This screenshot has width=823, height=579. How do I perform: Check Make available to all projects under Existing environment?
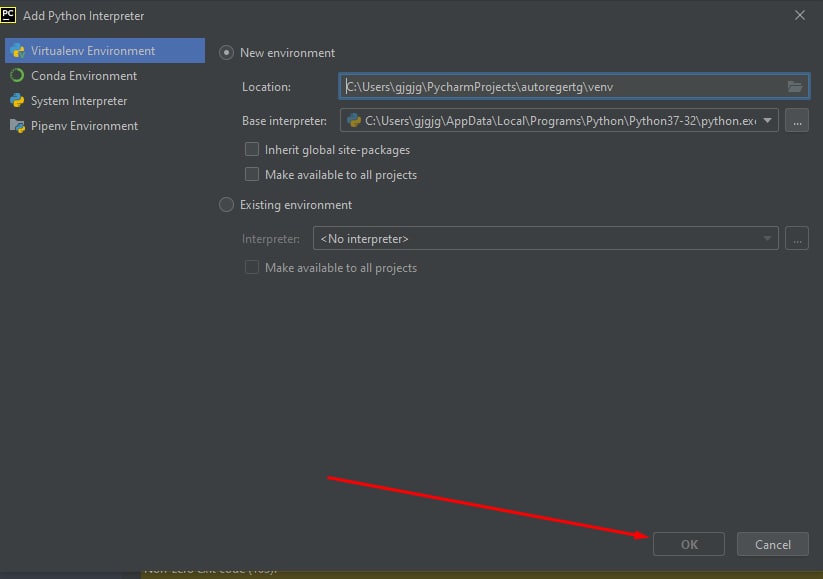[252, 267]
